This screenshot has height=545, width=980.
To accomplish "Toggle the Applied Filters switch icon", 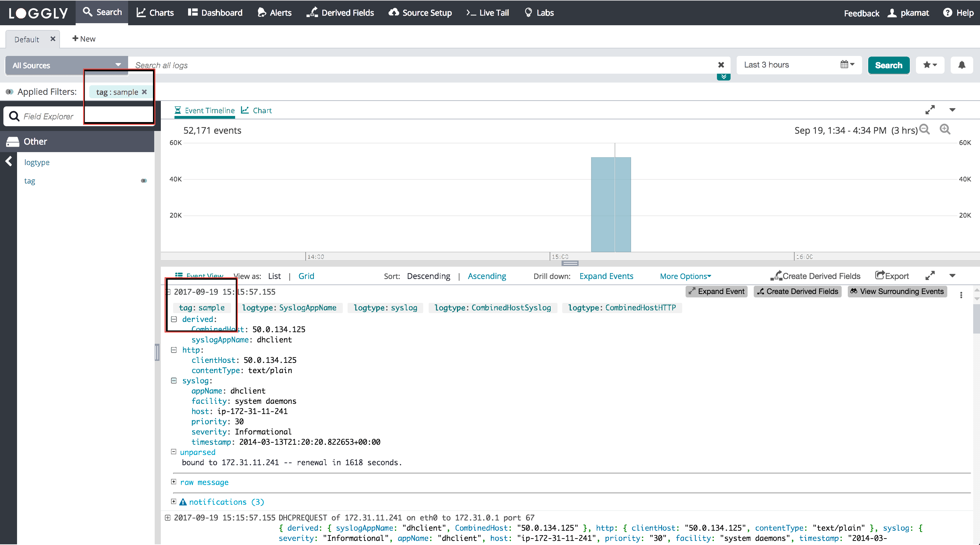I will (10, 92).
